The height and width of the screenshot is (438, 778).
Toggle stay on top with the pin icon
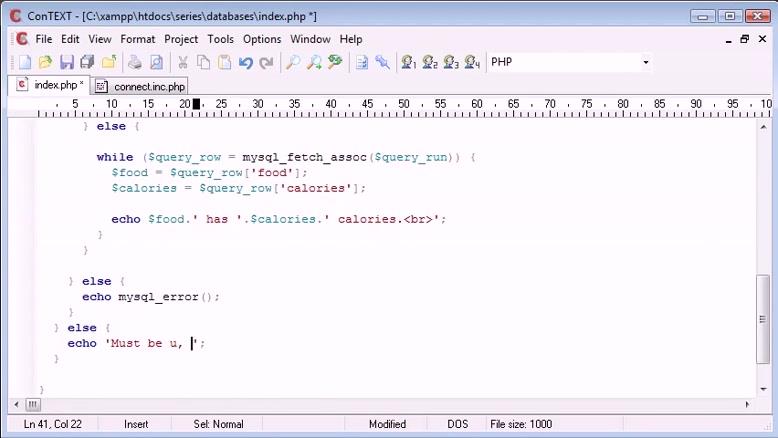click(383, 62)
